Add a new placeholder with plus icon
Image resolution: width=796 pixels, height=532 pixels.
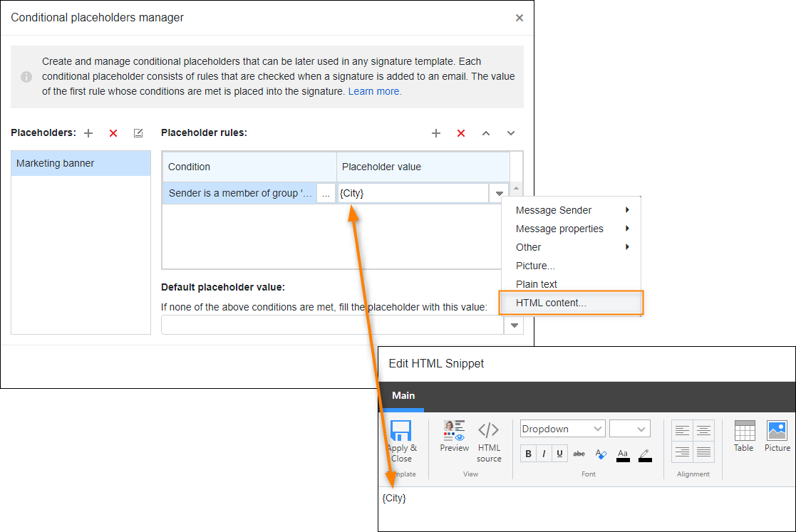pos(88,133)
